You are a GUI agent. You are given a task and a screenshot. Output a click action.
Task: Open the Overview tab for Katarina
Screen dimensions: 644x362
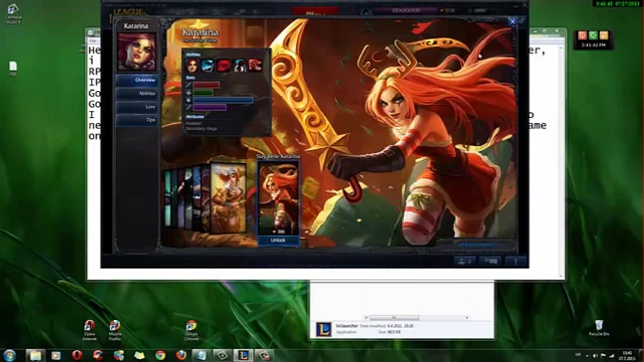137,80
